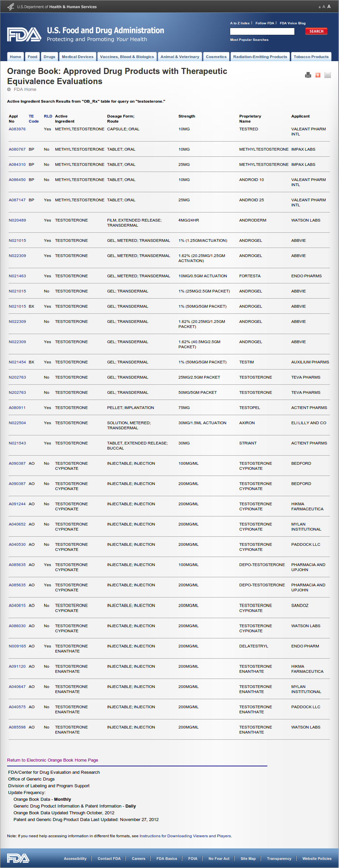Open application A091120 Hikma enanthate
The width and height of the screenshot is (339, 868).
[17, 666]
